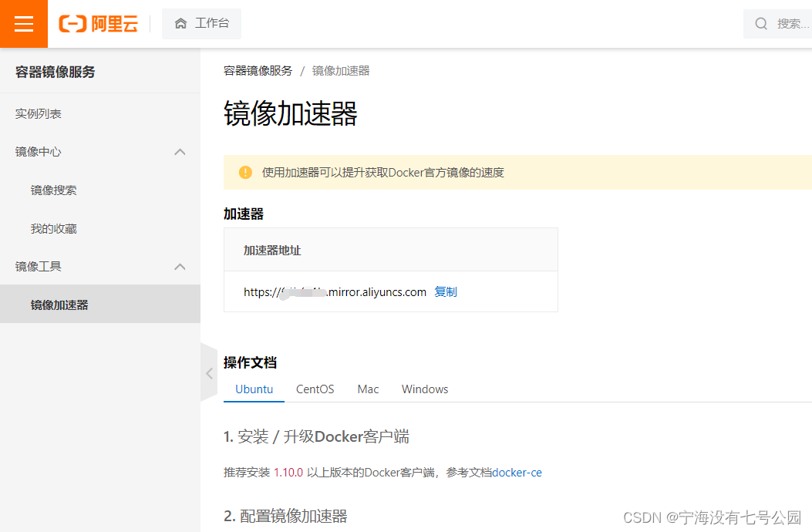Image resolution: width=812 pixels, height=532 pixels.
Task: Open the hamburger navigation menu
Action: 24,24
